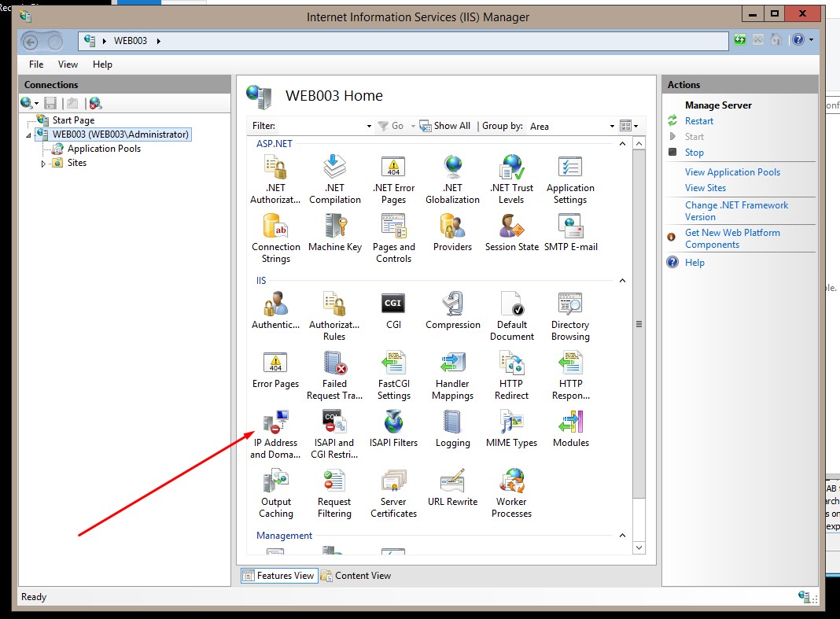Switch to Features View tab
840x619 pixels.
coord(279,576)
